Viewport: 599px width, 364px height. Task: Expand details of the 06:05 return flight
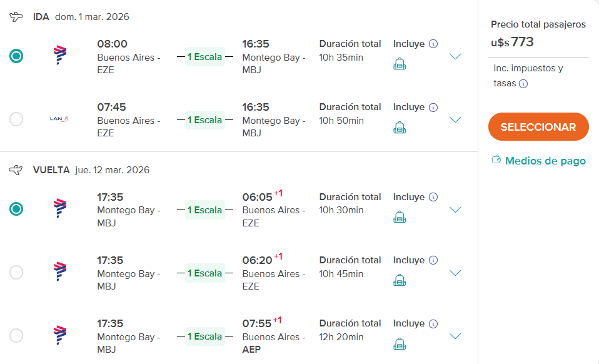[455, 210]
